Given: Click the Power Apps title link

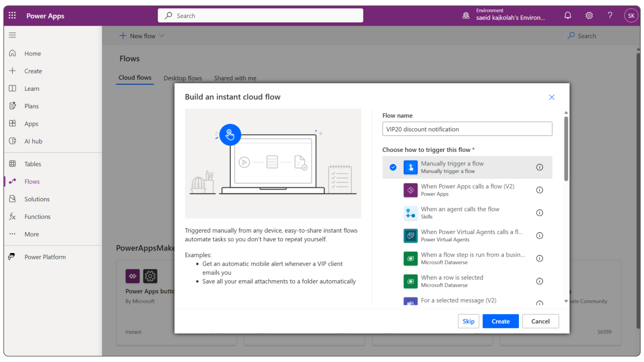Looking at the screenshot, I should (45, 16).
